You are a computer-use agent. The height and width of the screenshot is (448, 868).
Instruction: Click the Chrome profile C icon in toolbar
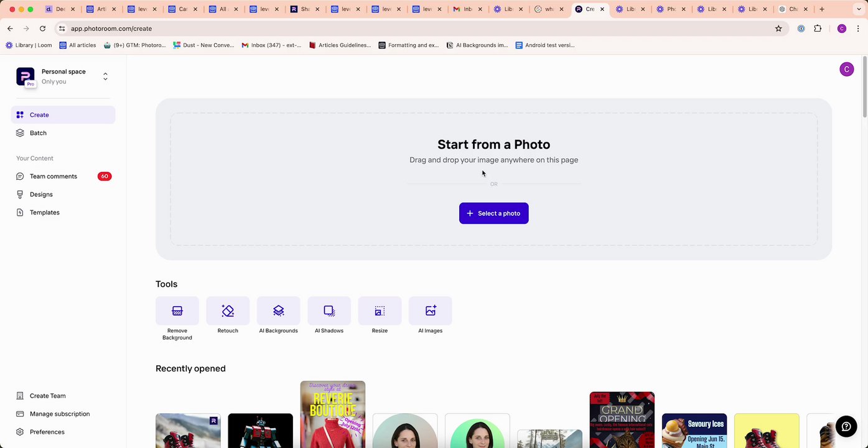coord(842,29)
